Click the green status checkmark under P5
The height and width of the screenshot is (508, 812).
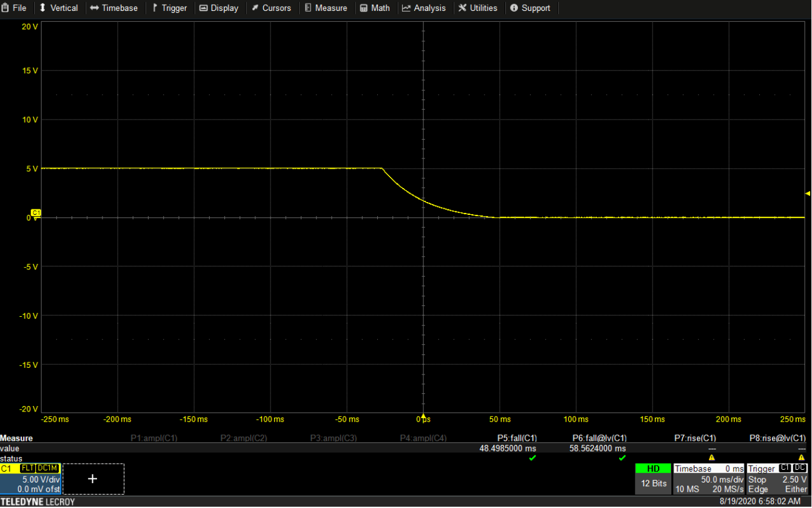[x=532, y=458]
